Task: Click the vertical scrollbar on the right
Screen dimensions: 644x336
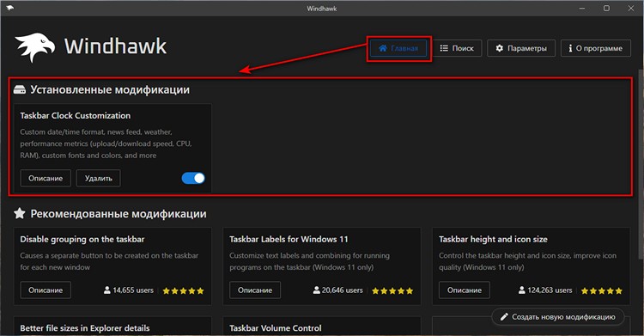Action: click(x=641, y=164)
